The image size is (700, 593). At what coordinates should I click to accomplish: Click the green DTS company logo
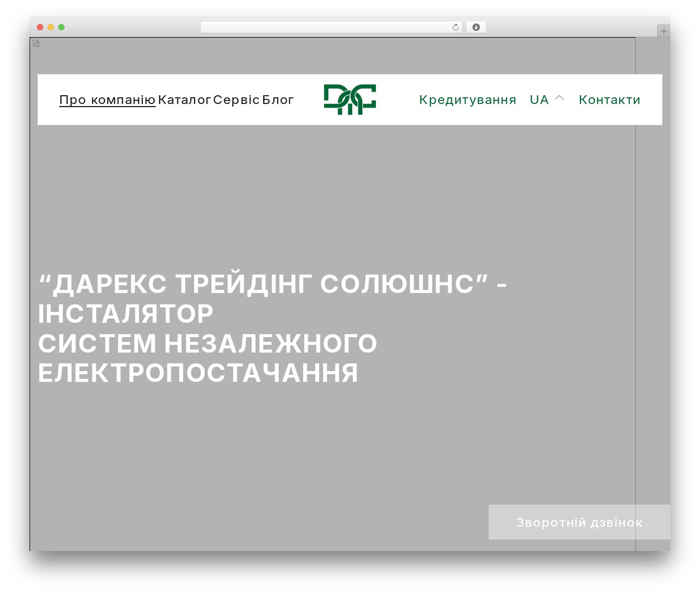point(350,100)
